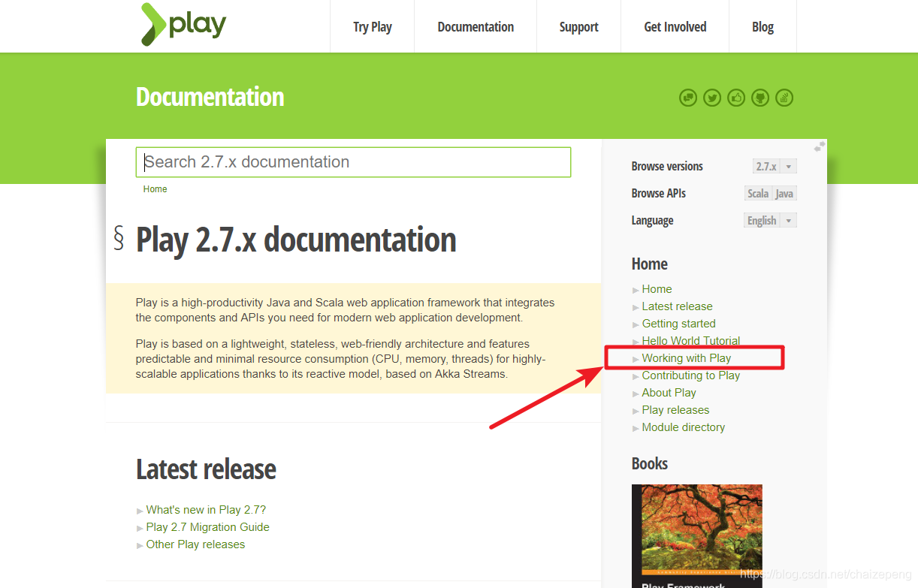Image resolution: width=918 pixels, height=588 pixels.
Task: Open the discussion forum chat icon
Action: 688,98
